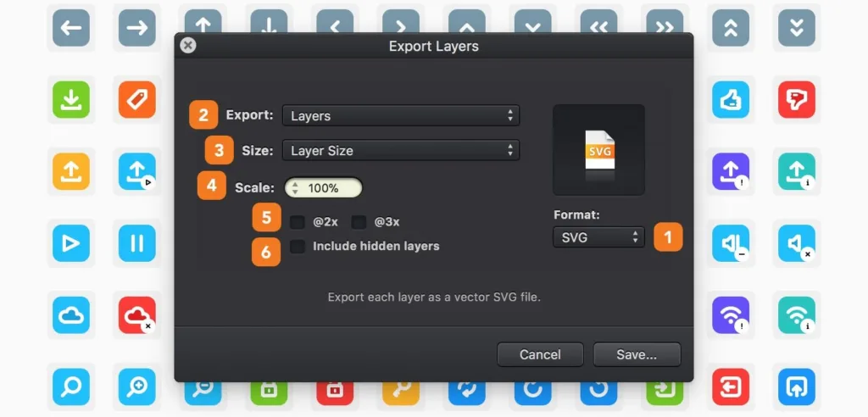Click the magnifier with plus zoom icon

pos(136,386)
